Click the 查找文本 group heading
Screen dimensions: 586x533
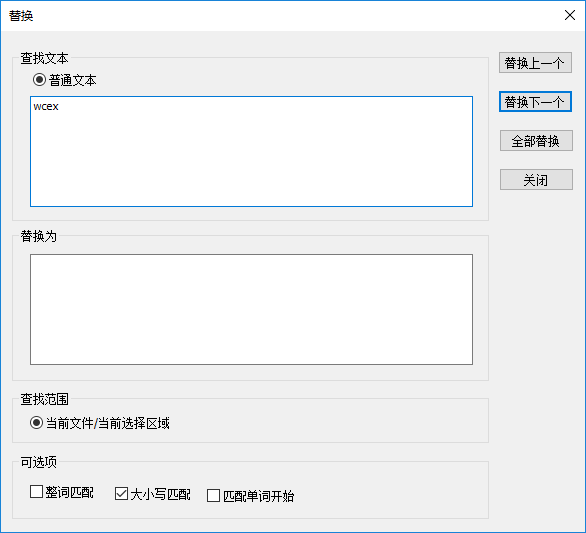tap(44, 58)
